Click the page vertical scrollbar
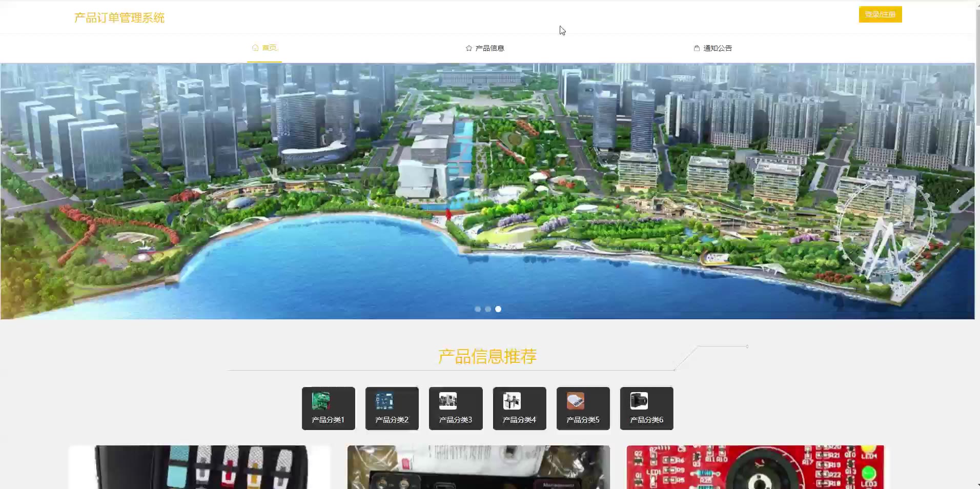This screenshot has height=489, width=980. (x=977, y=67)
